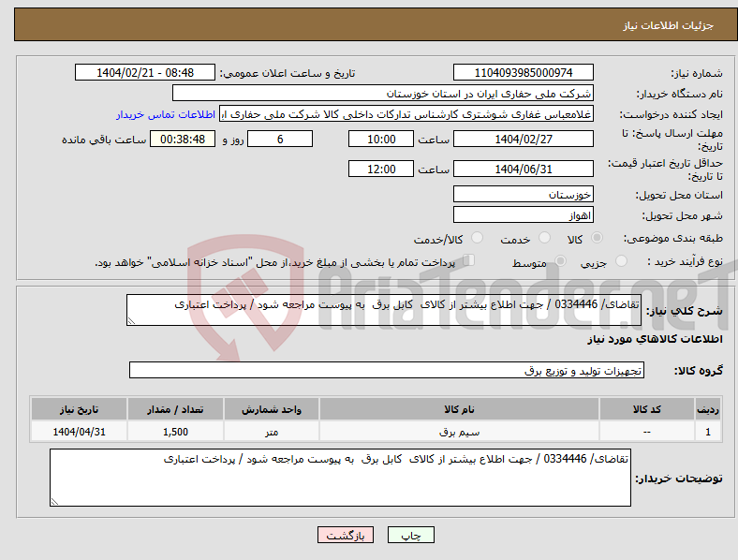
Task: Click the شماره نیاز label
Action: tap(696, 73)
